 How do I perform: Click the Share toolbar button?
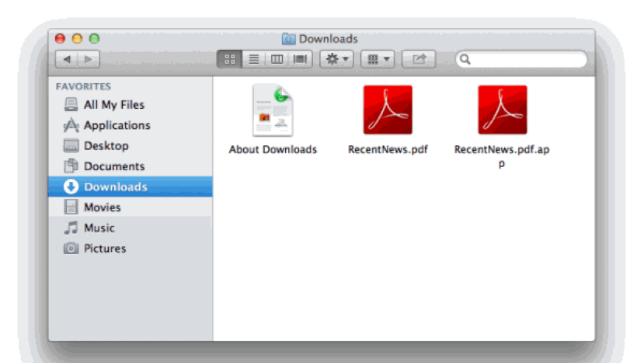419,59
